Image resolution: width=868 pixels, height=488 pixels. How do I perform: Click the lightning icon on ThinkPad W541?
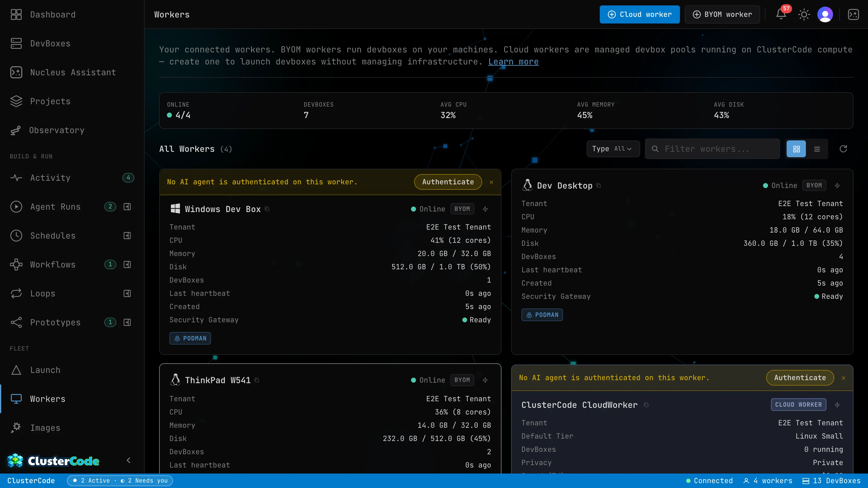point(485,380)
